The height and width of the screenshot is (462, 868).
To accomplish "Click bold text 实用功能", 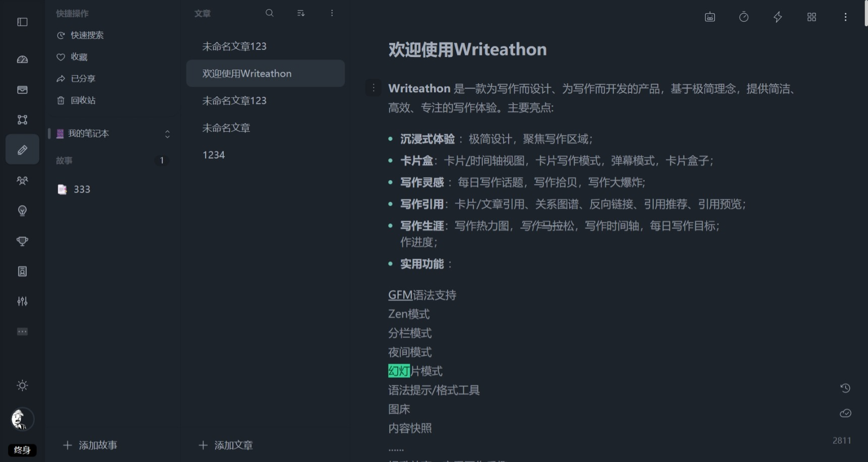I will [422, 264].
